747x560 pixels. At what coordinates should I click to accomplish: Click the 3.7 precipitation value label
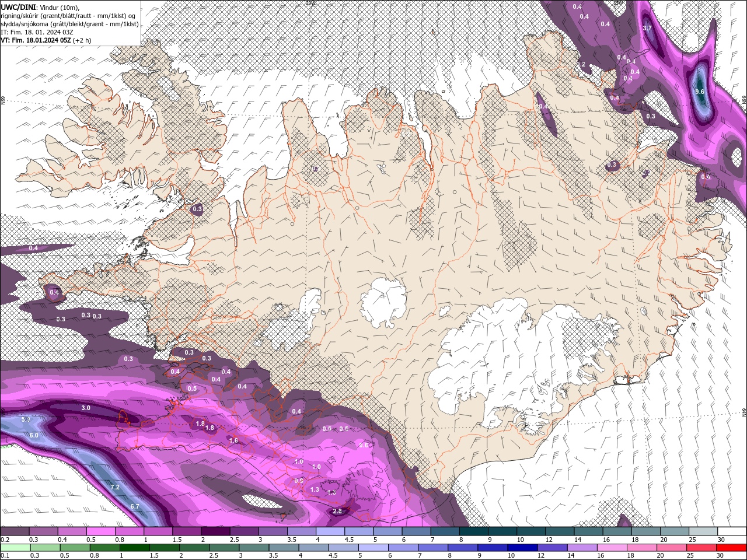(647, 28)
